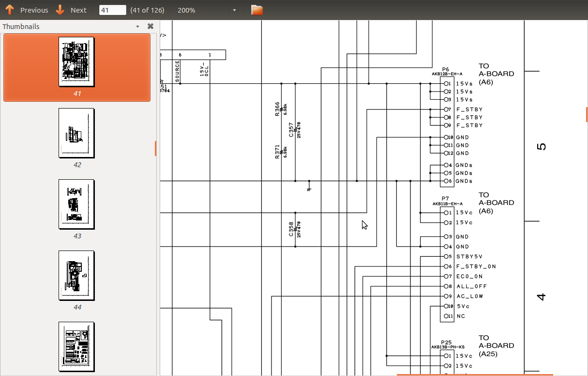The height and width of the screenshot is (376, 588).
Task: Select the page 44 thumbnail
Action: 76,276
